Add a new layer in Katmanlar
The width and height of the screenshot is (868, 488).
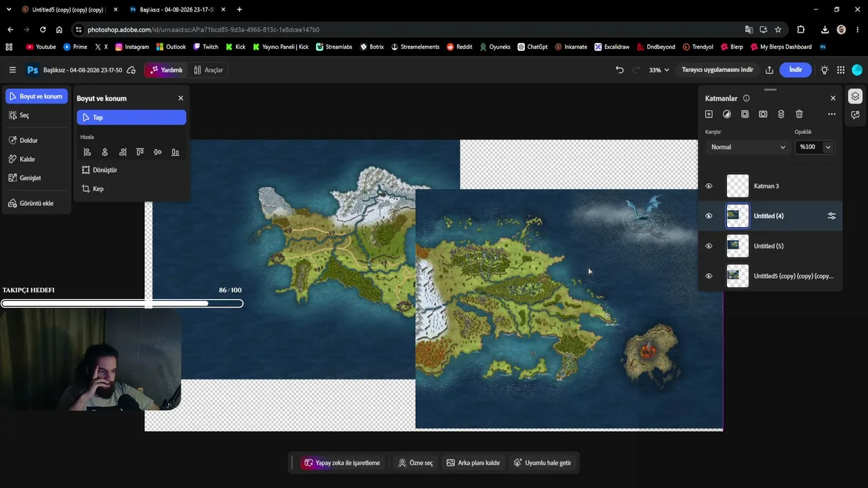(x=709, y=114)
